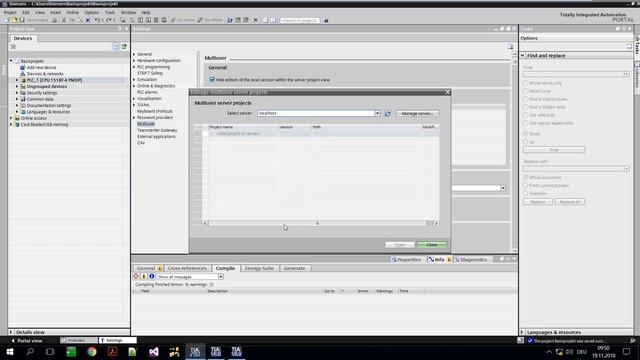640x360 pixels.
Task: Enable Find in substructures checkbox
Action: pos(526,99)
